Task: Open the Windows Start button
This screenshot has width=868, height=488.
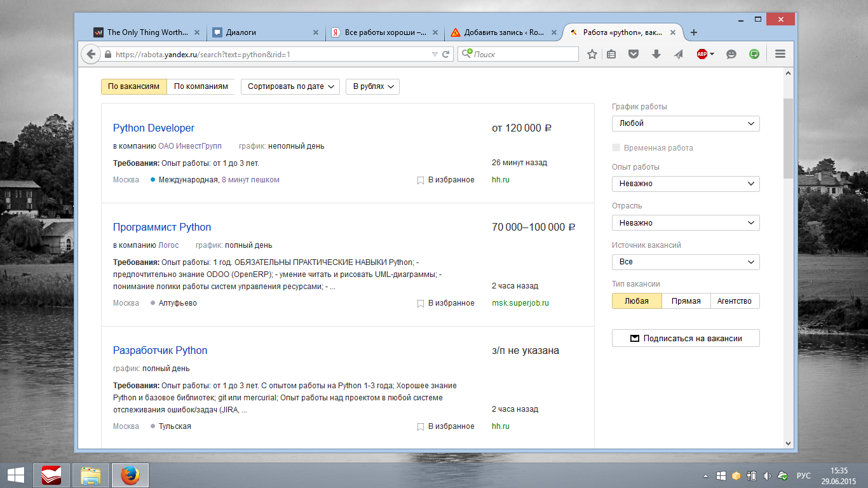Action: [16, 475]
